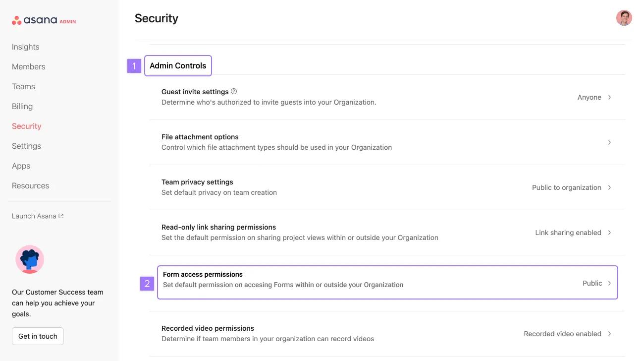Open the profile avatar menu

[x=624, y=17]
